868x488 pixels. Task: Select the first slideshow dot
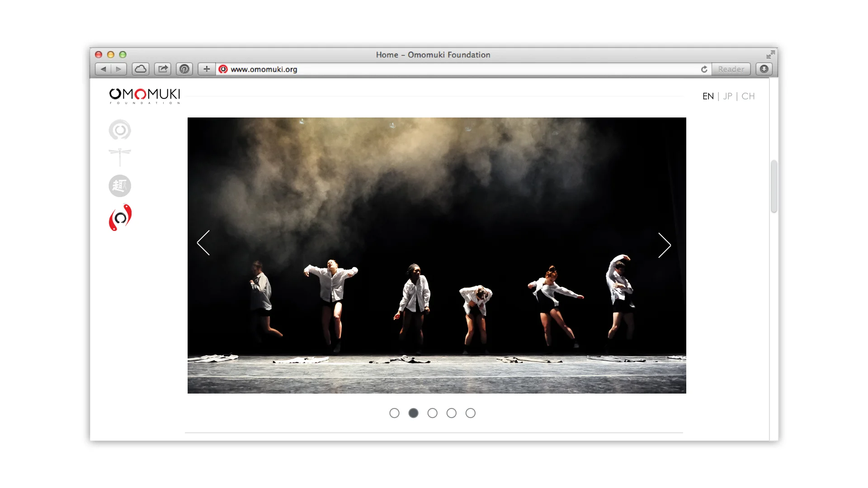[x=394, y=413]
